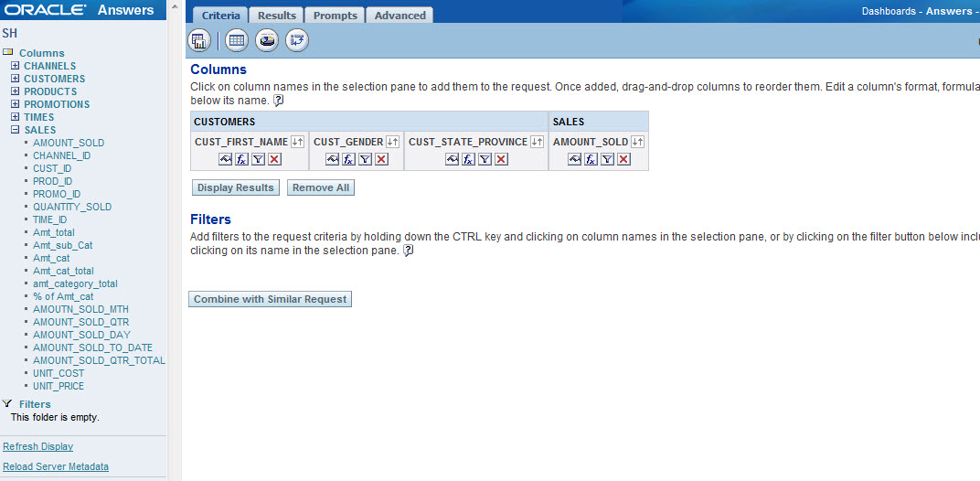Edit formula of AMOUNT_SOLD column

pos(591,159)
